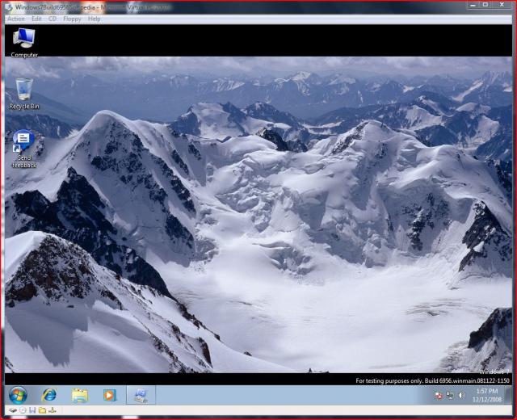Screen dimensions: 517x420
Task: Select the Computer desktop icon
Action: tap(24, 42)
